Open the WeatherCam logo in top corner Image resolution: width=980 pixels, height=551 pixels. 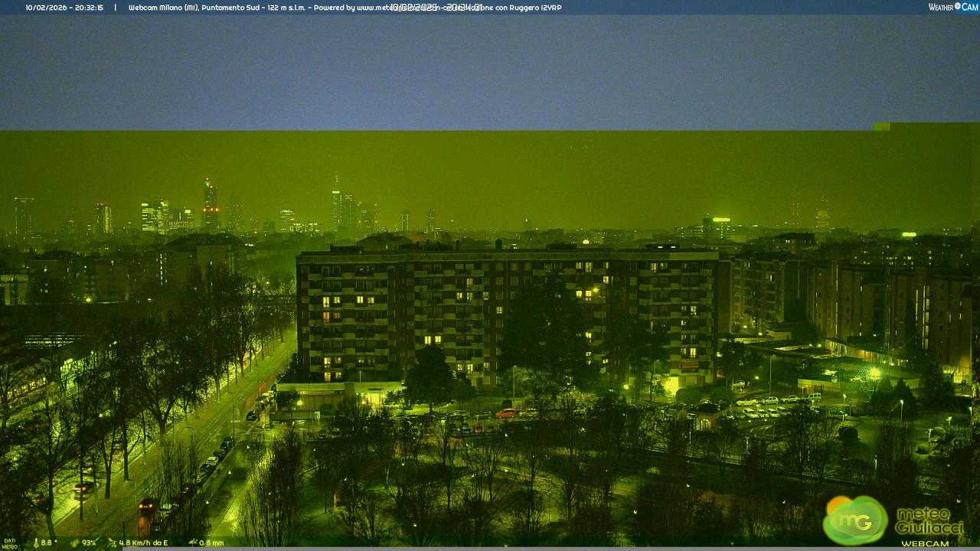point(952,7)
